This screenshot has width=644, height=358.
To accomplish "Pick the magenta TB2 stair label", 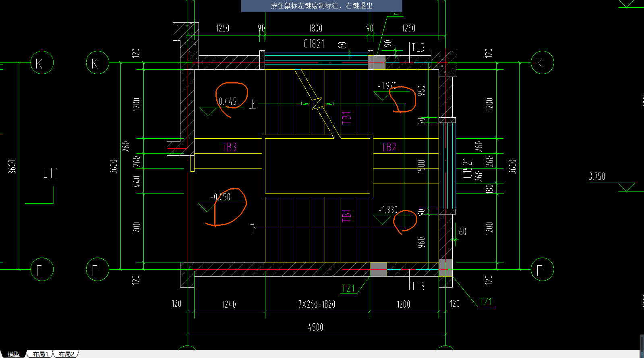I will pyautogui.click(x=389, y=147).
